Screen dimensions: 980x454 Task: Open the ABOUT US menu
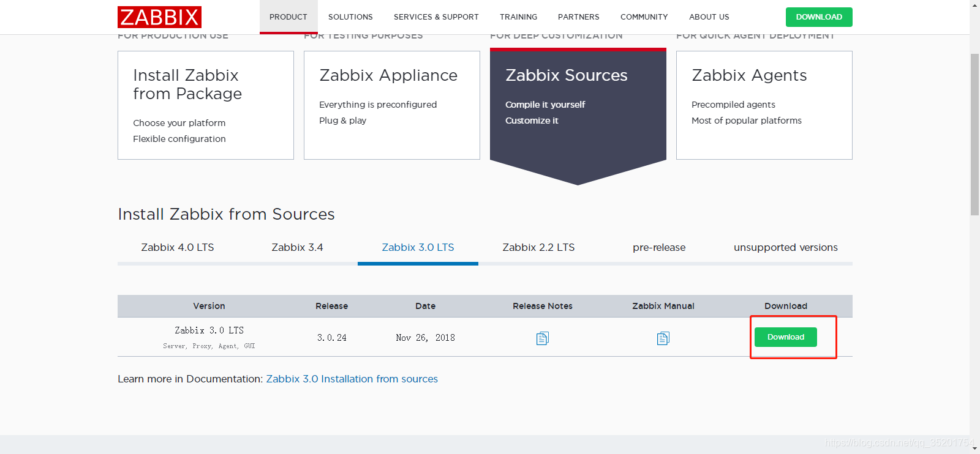pos(709,17)
